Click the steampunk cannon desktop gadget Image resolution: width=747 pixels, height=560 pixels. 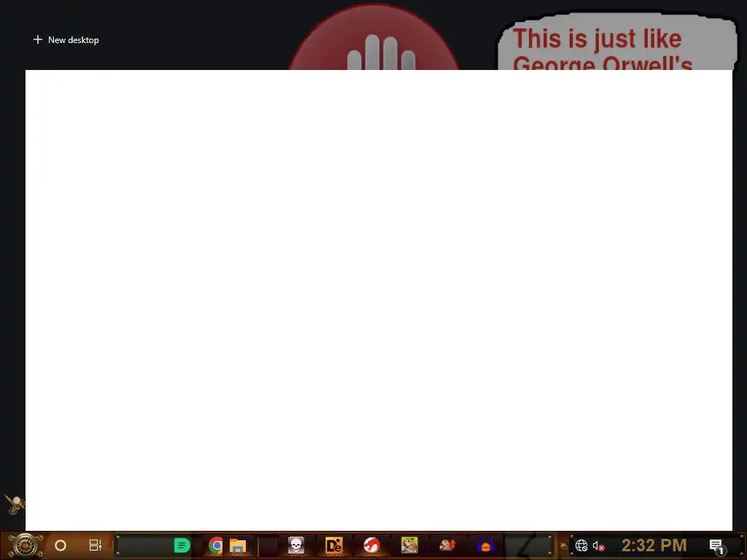pyautogui.click(x=15, y=505)
